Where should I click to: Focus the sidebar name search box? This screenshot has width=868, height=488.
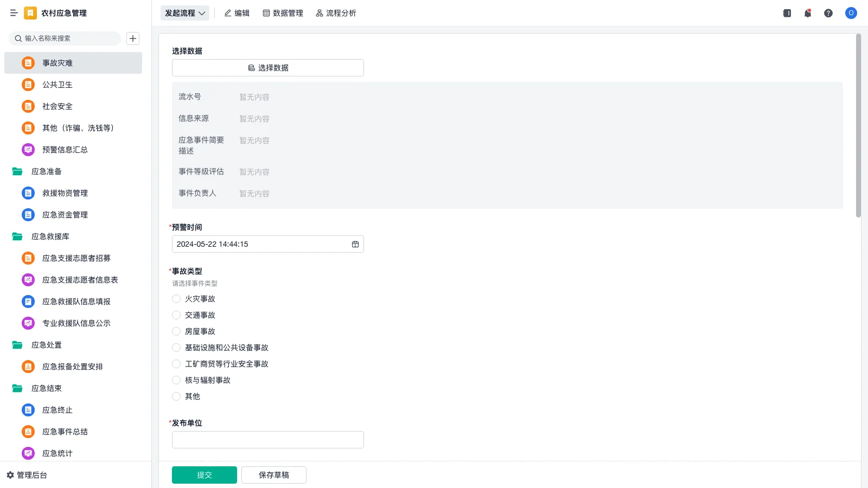(65, 38)
